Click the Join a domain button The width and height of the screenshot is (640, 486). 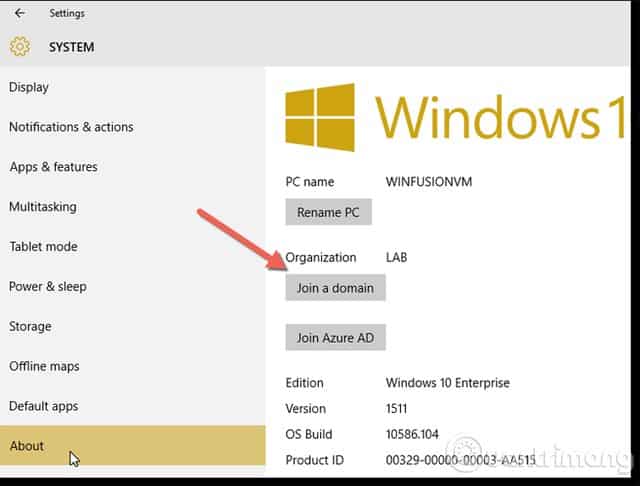pyautogui.click(x=335, y=288)
